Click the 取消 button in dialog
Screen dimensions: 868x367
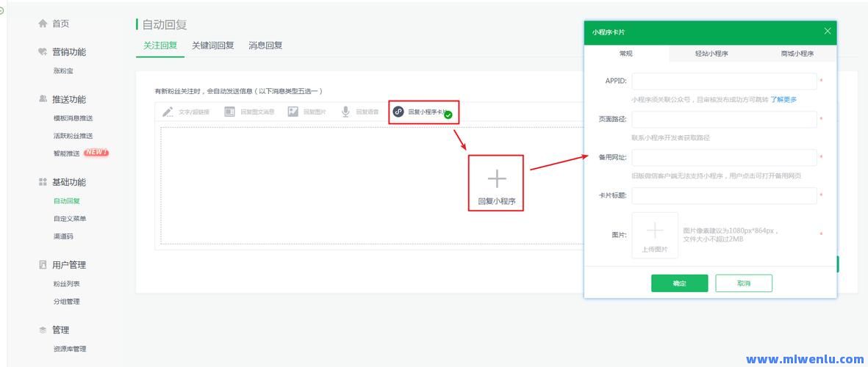[x=744, y=283]
